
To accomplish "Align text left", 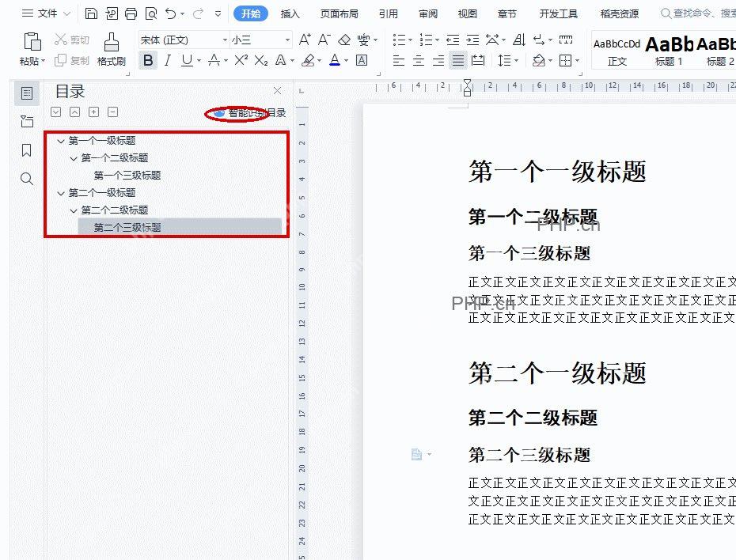I will click(399, 60).
